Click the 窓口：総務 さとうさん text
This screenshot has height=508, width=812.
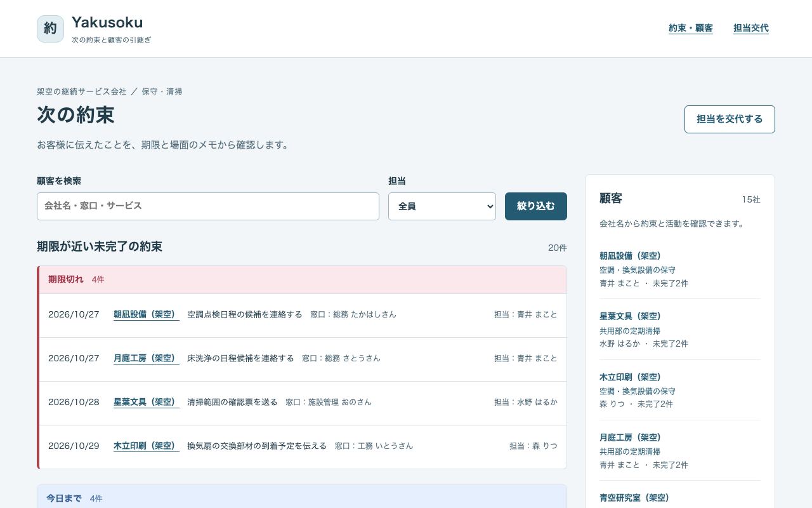point(341,358)
